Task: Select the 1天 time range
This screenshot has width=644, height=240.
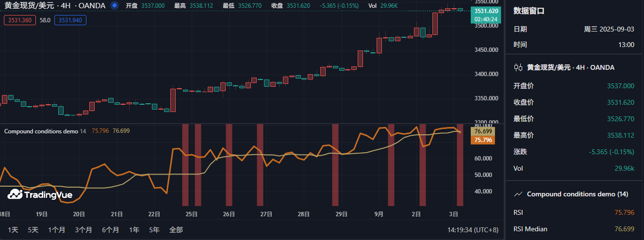Action: 14,230
